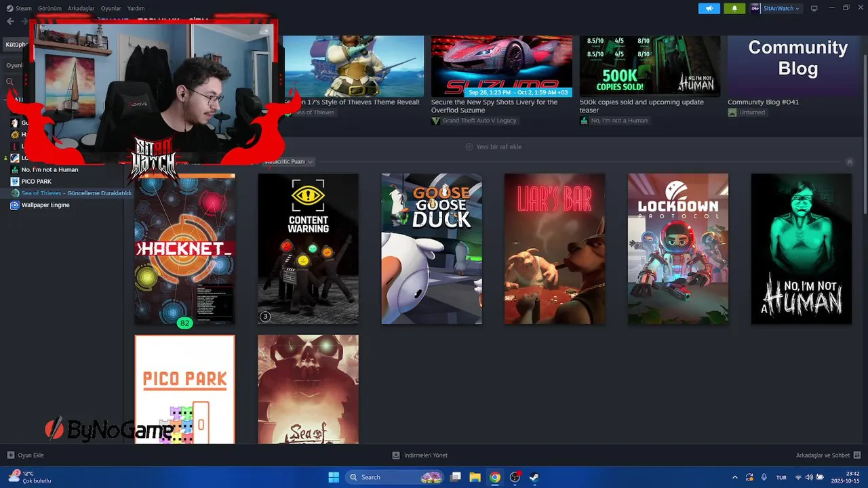Open Google Chrome from taskbar
This screenshot has height=488, width=868.
pyautogui.click(x=495, y=477)
